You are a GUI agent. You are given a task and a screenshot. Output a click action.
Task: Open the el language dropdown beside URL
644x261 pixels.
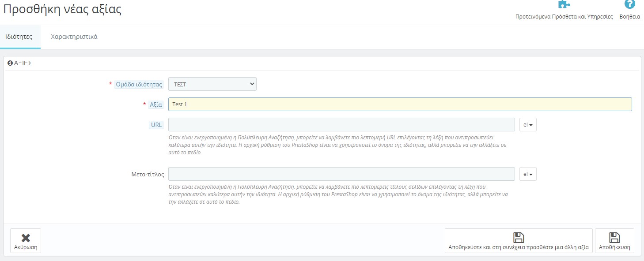click(528, 125)
